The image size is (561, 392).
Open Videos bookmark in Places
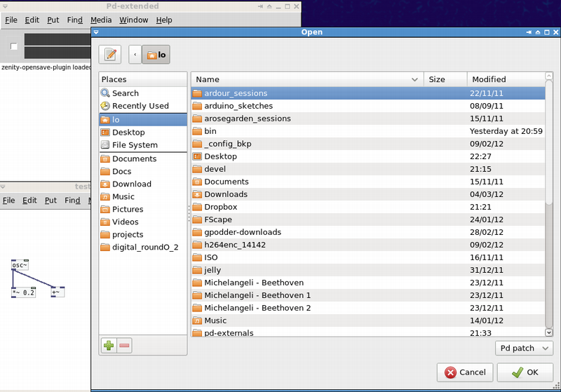pyautogui.click(x=143, y=222)
